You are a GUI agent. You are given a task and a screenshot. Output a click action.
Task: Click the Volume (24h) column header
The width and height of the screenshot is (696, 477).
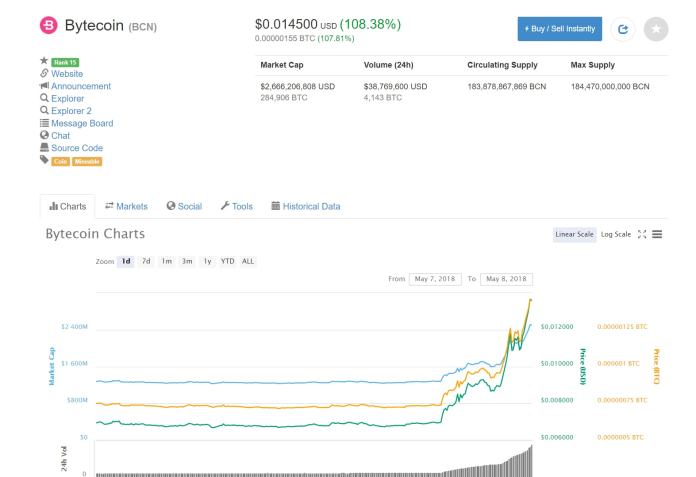coord(388,65)
